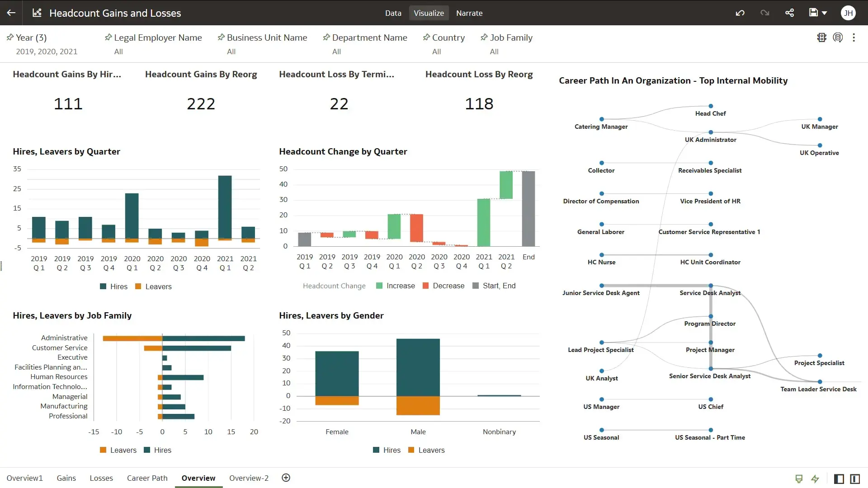This screenshot has height=488, width=868.
Task: Toggle the Hires legend entry under Hires, Leavers by Quarter
Action: (x=113, y=286)
